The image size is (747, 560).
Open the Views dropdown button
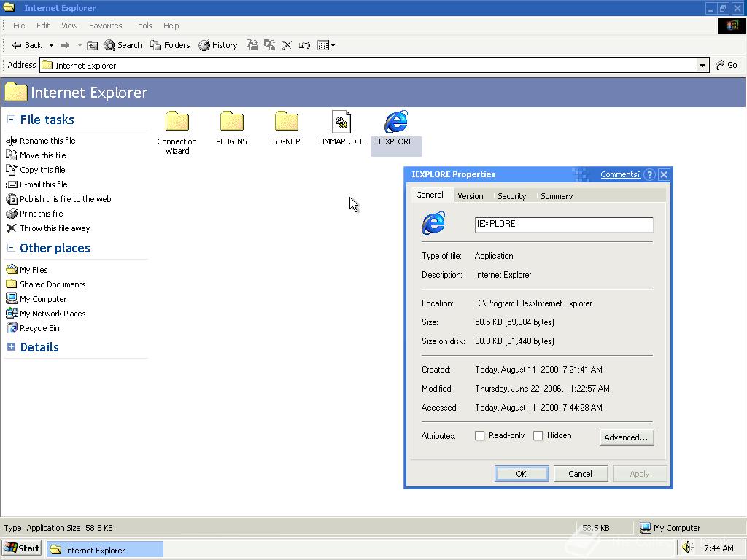(x=326, y=45)
